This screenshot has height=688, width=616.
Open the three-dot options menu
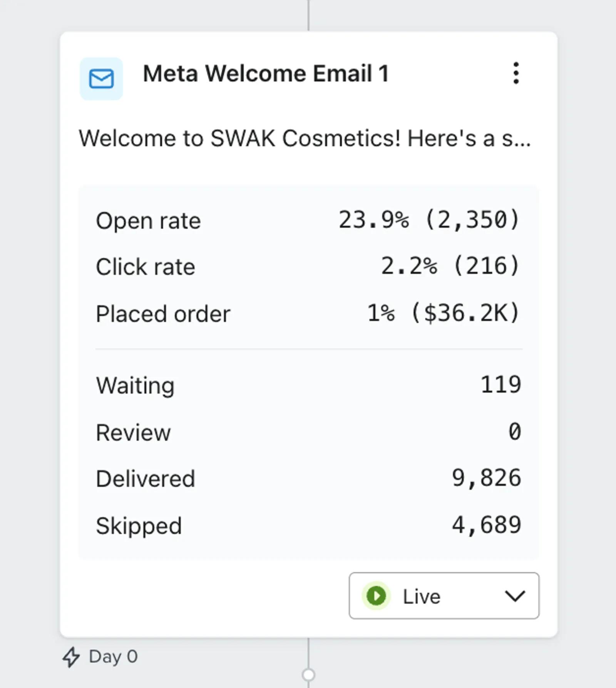click(x=516, y=73)
